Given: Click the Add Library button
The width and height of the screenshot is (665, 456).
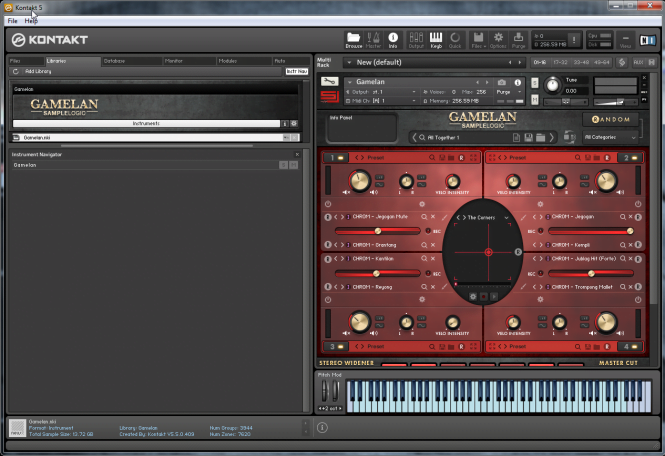Looking at the screenshot, I should point(38,71).
